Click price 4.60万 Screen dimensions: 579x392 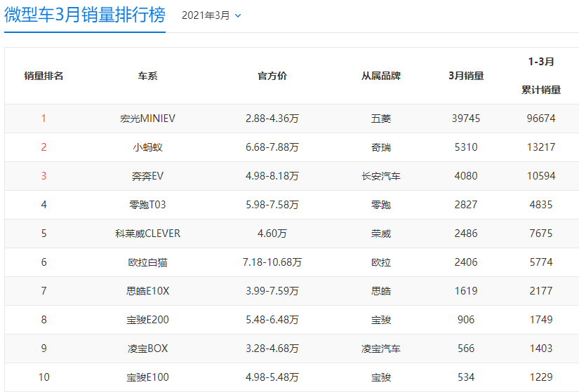(x=272, y=234)
